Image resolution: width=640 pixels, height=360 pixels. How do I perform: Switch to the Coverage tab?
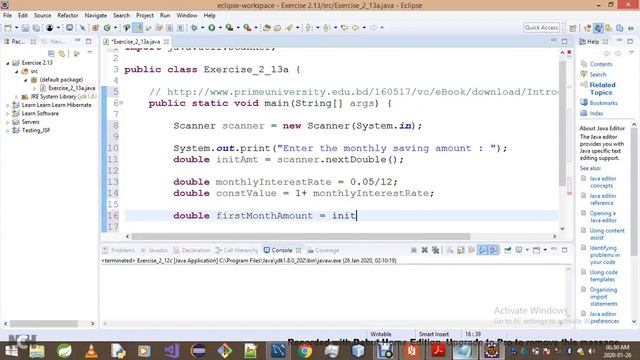click(324, 250)
